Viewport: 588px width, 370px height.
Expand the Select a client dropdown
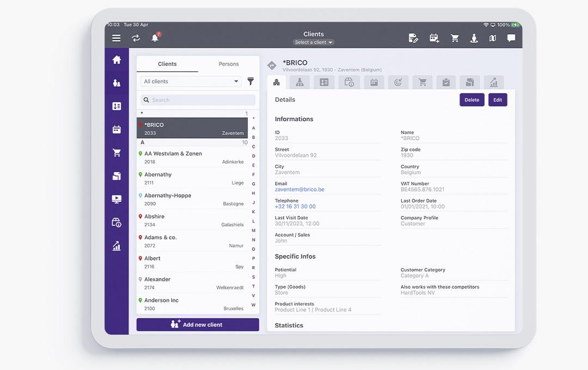tap(314, 42)
